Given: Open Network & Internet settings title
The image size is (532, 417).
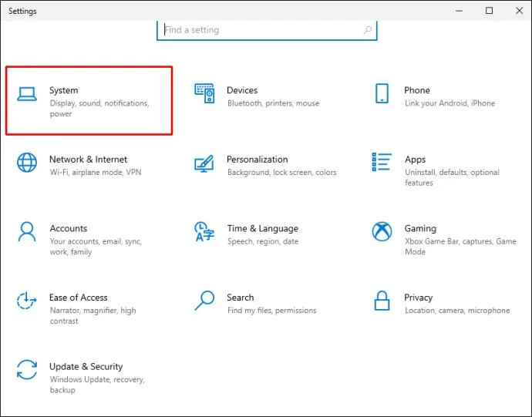Looking at the screenshot, I should 88,160.
